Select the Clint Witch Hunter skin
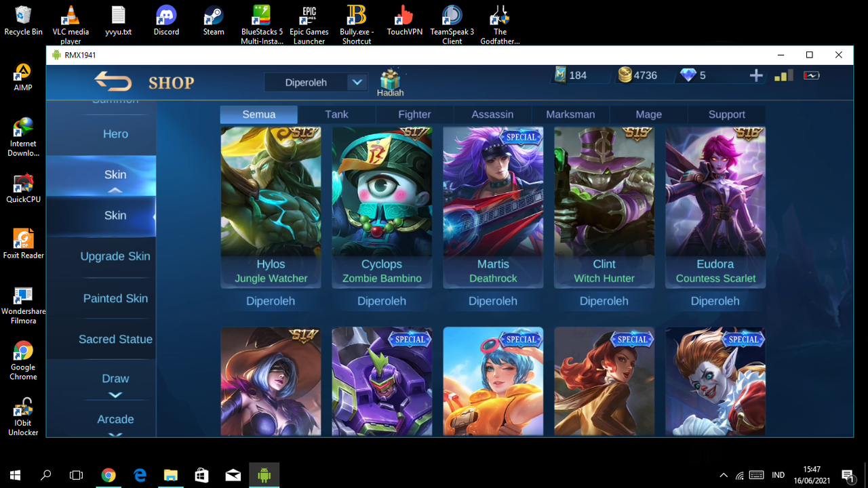 [x=604, y=207]
